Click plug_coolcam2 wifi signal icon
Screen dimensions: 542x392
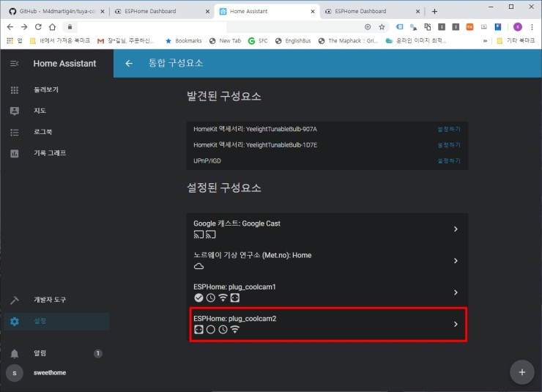(234, 330)
